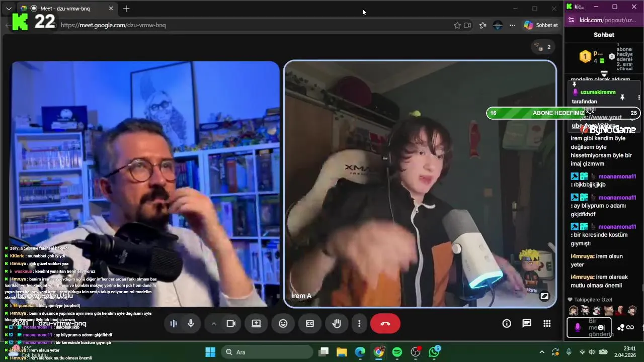
Task: Click the Takipçilere Özel label
Action: [x=593, y=300]
